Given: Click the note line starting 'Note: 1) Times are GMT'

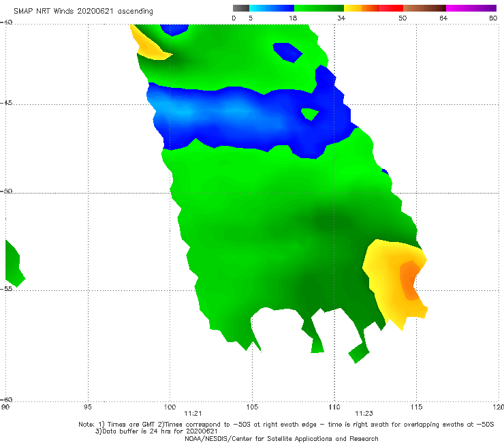Looking at the screenshot, I should (286, 425).
